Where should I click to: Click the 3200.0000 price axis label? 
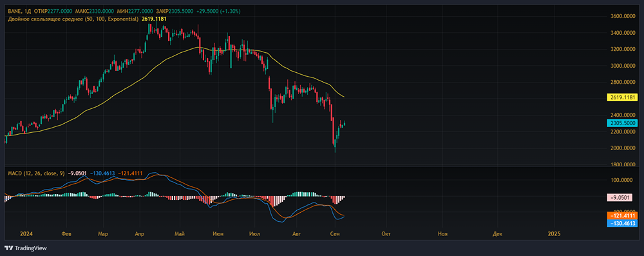point(623,50)
